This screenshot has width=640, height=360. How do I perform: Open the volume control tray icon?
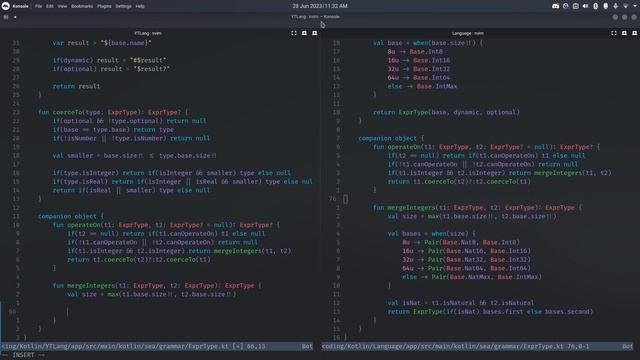(x=586, y=6)
